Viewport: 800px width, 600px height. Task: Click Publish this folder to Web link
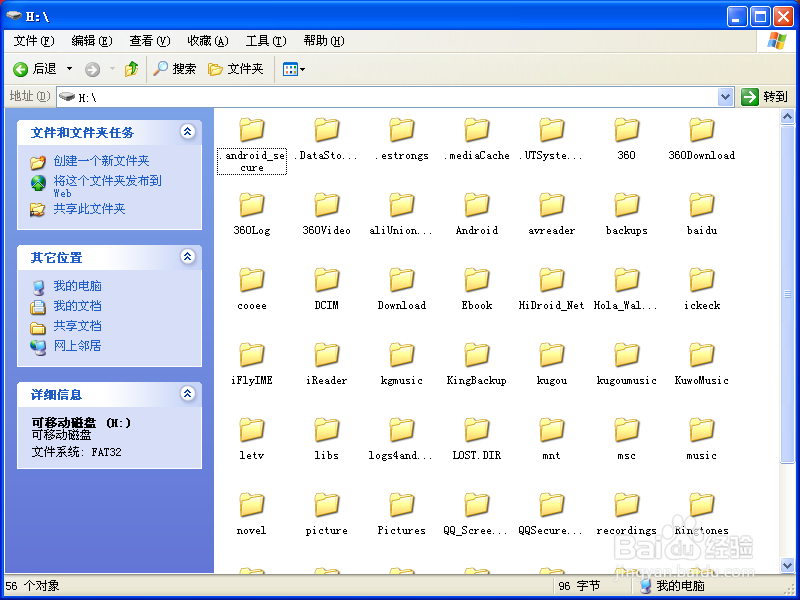coord(108,186)
